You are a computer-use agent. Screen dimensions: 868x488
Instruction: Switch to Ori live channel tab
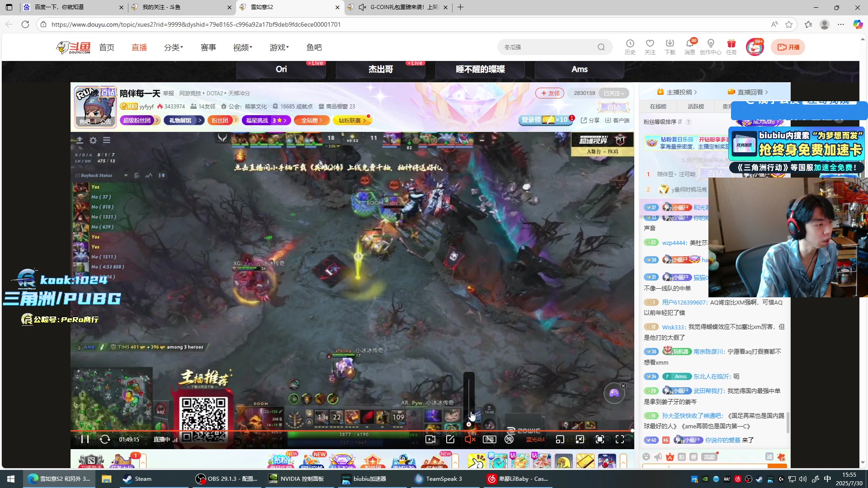tap(281, 70)
